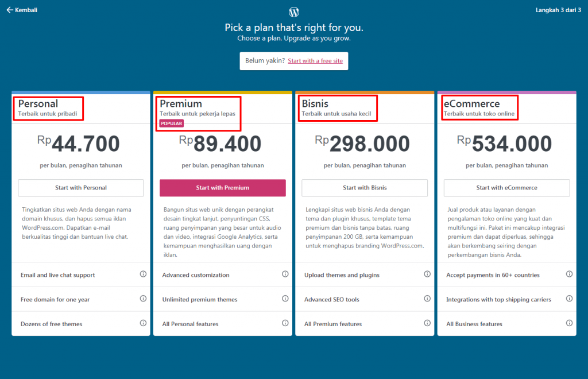The height and width of the screenshot is (379, 588).
Task: Open info for Advanced SEO tools
Action: tap(427, 299)
